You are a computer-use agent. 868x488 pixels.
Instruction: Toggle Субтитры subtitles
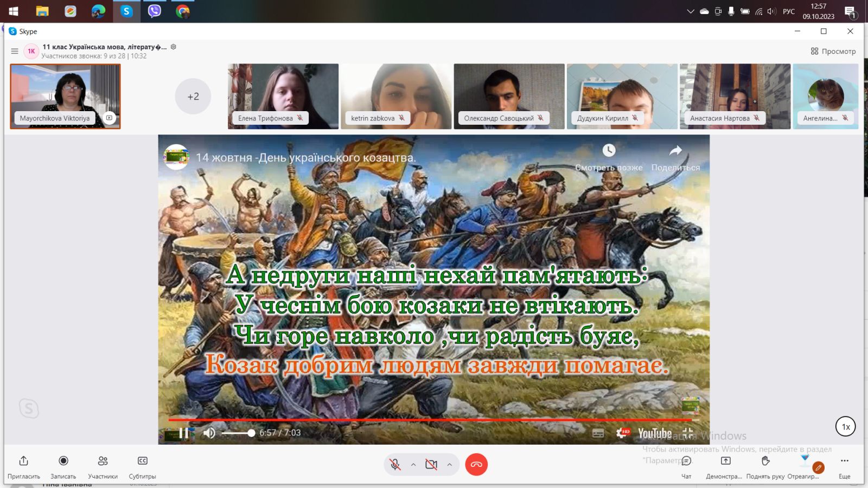(x=143, y=467)
